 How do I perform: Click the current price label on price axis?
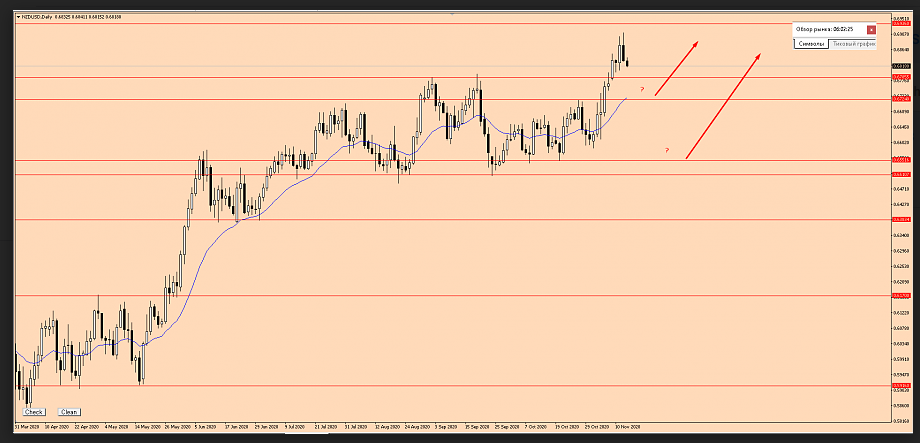tap(900, 66)
